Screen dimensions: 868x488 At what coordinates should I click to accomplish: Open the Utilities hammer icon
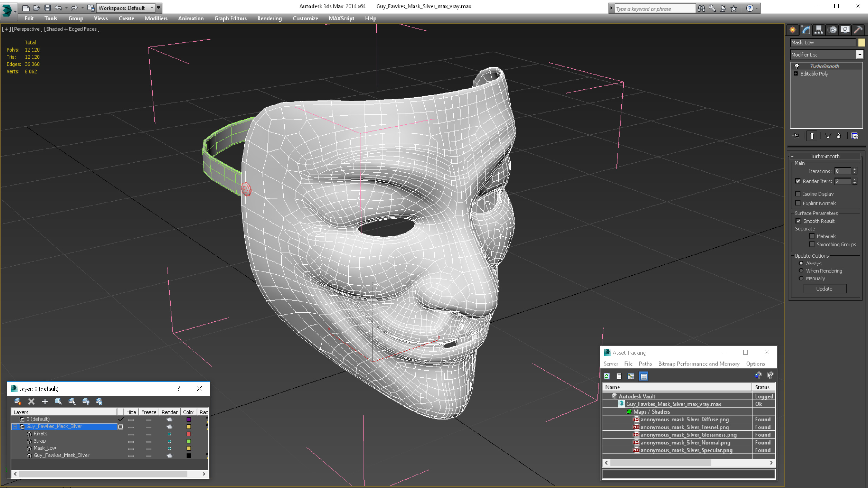pos(858,30)
